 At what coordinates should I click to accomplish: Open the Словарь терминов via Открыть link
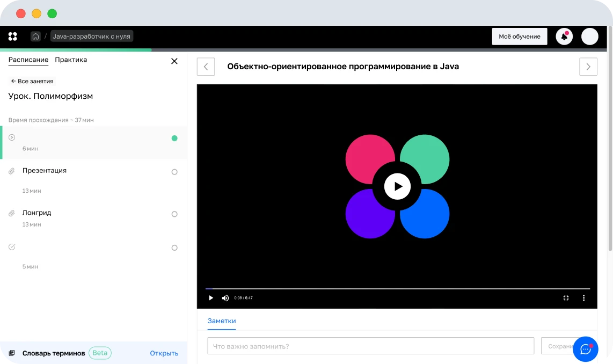tap(164, 353)
